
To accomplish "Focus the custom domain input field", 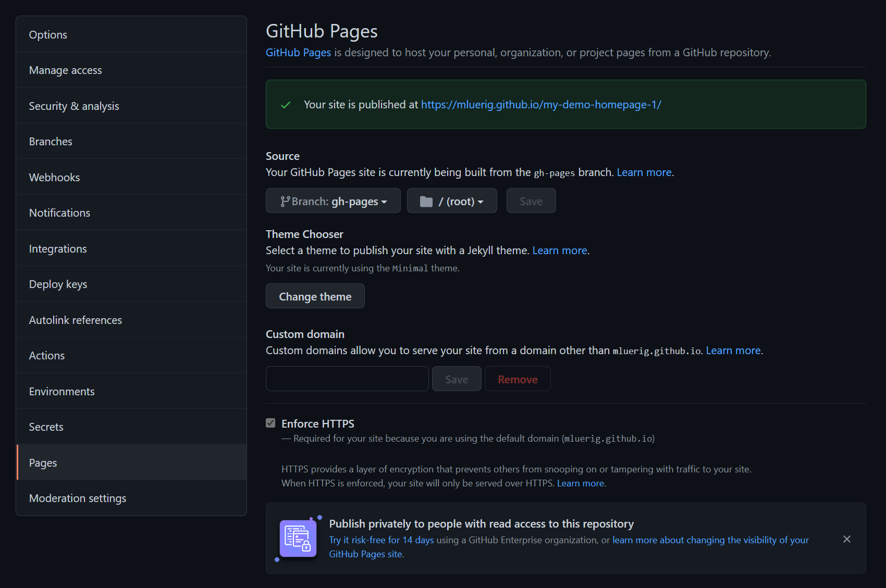I will 347,379.
